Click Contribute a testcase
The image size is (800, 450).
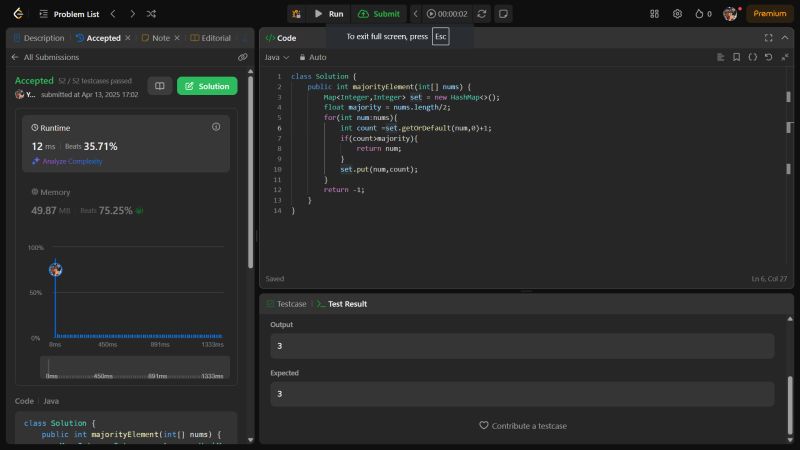click(523, 426)
